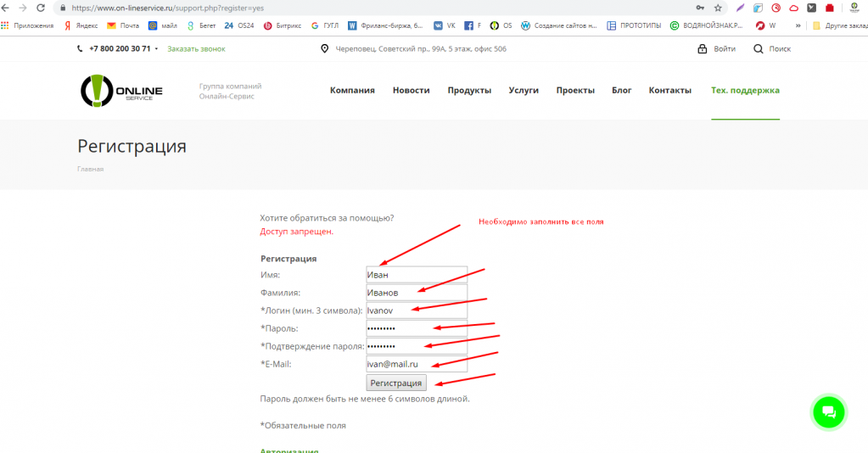Click the Пароль input field

click(417, 328)
